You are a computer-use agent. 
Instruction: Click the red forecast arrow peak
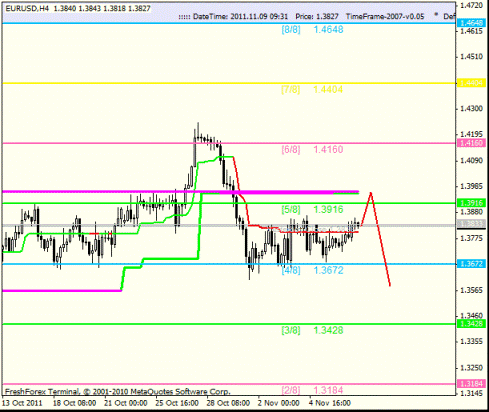[371, 193]
